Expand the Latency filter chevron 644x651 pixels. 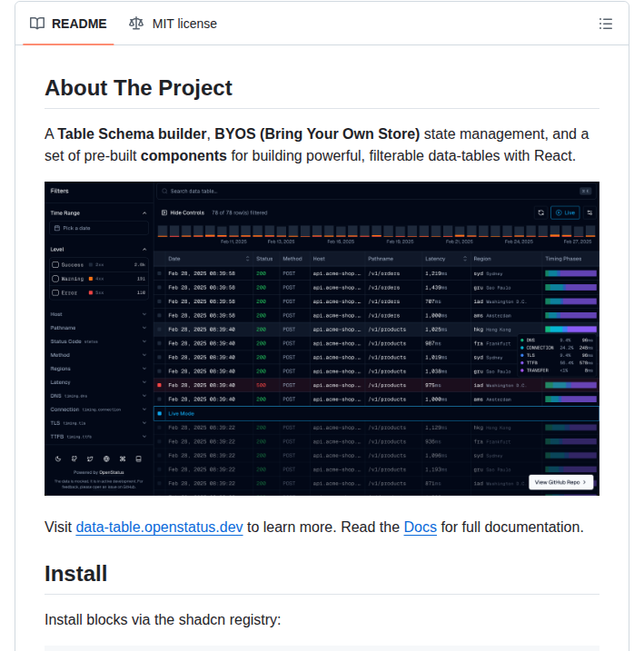click(144, 382)
